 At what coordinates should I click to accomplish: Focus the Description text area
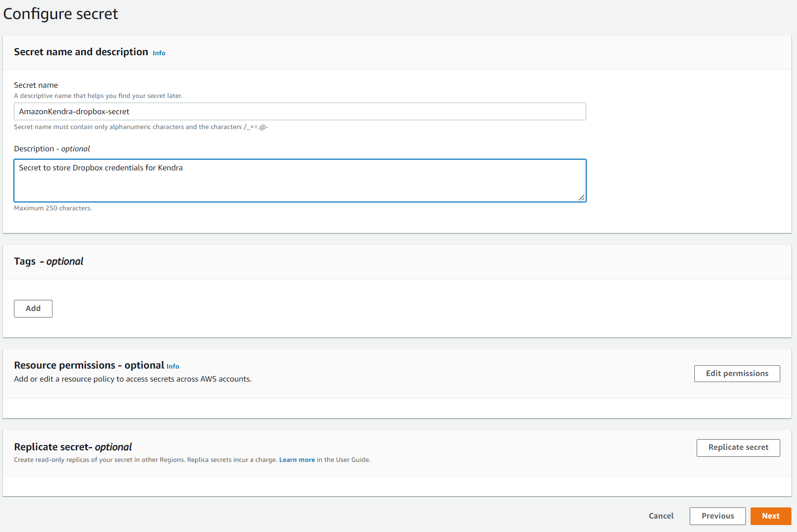pyautogui.click(x=300, y=181)
